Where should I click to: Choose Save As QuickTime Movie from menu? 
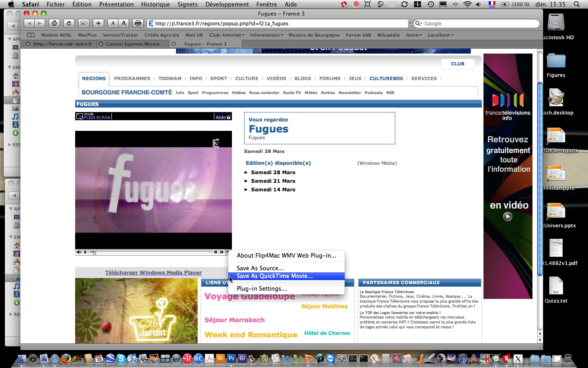click(274, 276)
